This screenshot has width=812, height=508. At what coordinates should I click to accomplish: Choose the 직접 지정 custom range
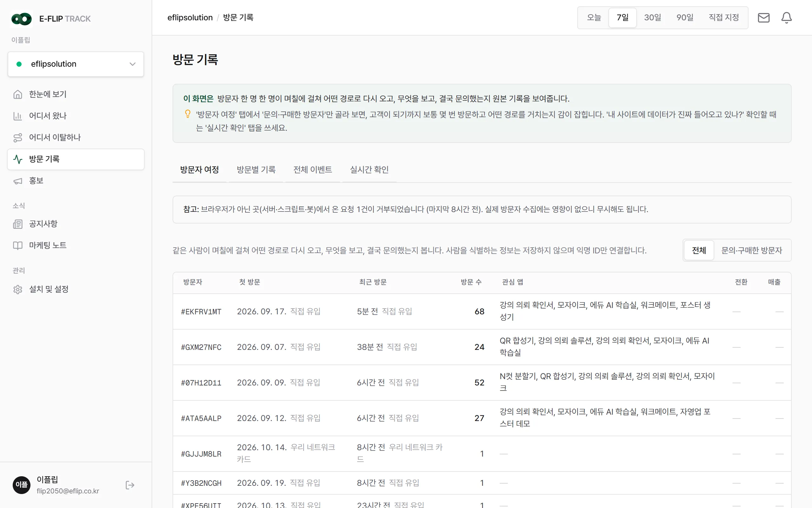(724, 17)
